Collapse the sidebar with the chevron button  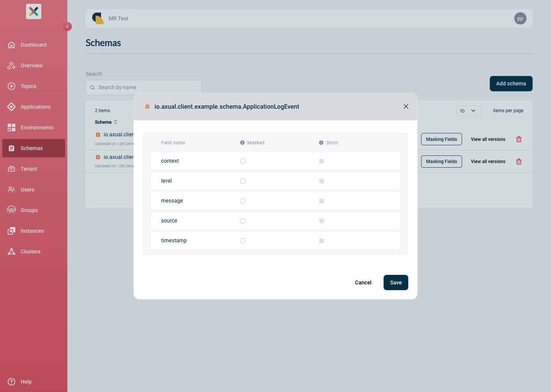coord(67,26)
